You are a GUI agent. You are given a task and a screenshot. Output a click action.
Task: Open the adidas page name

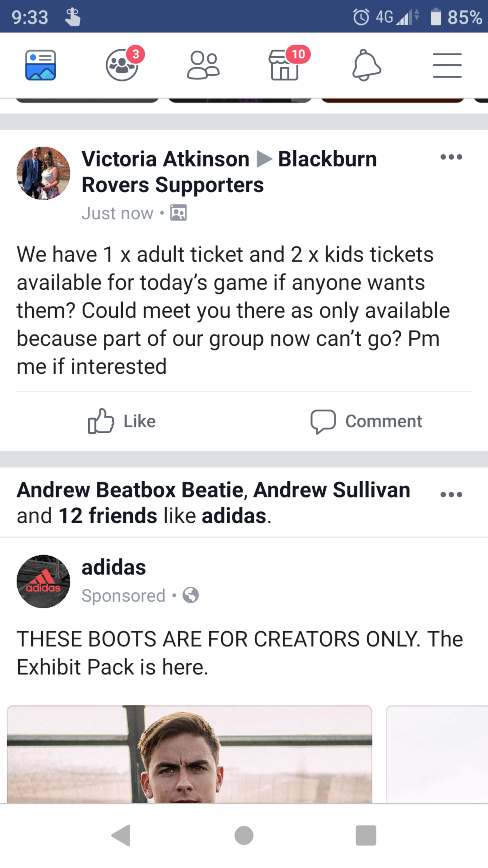click(113, 567)
